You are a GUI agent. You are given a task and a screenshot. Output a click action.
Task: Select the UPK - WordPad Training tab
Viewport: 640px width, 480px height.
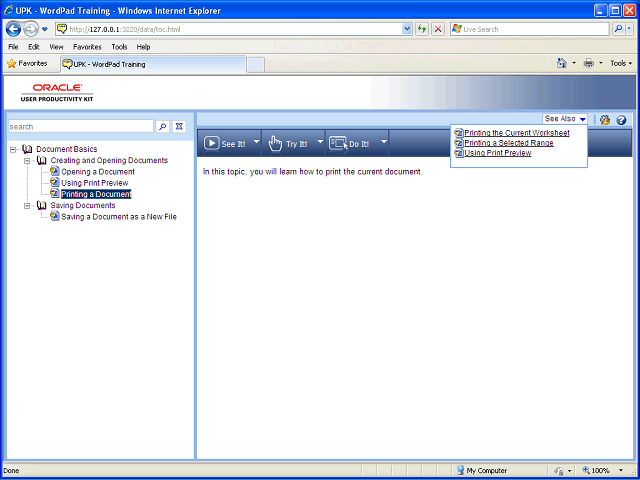pyautogui.click(x=153, y=64)
